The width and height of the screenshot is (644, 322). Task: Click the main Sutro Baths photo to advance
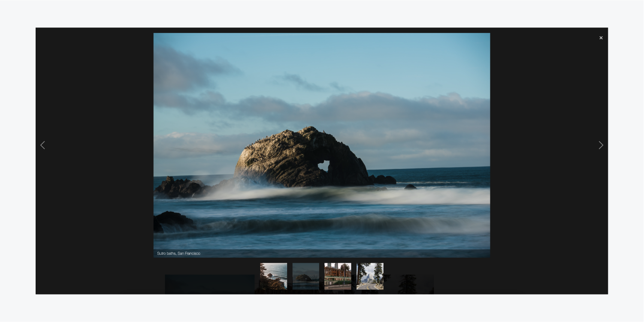(322, 146)
